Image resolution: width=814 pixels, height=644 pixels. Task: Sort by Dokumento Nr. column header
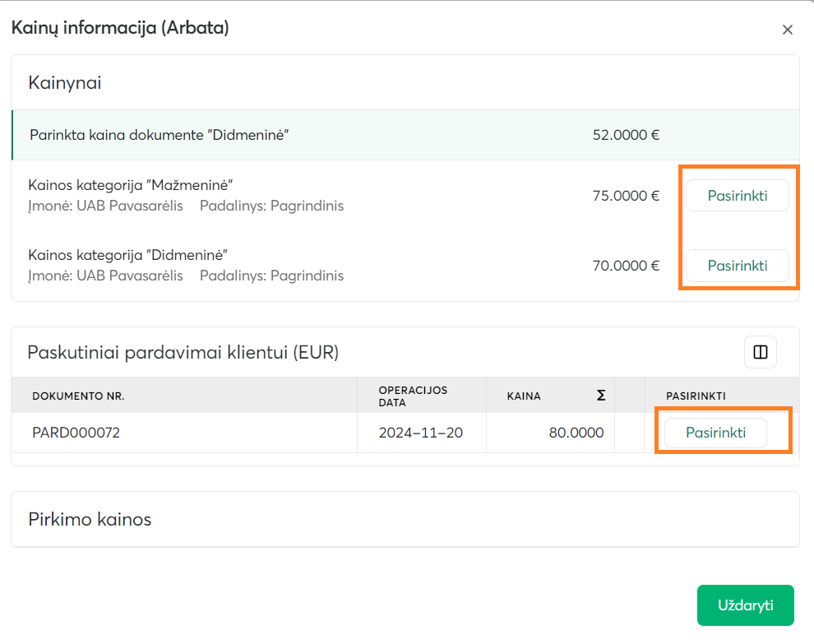pos(78,396)
